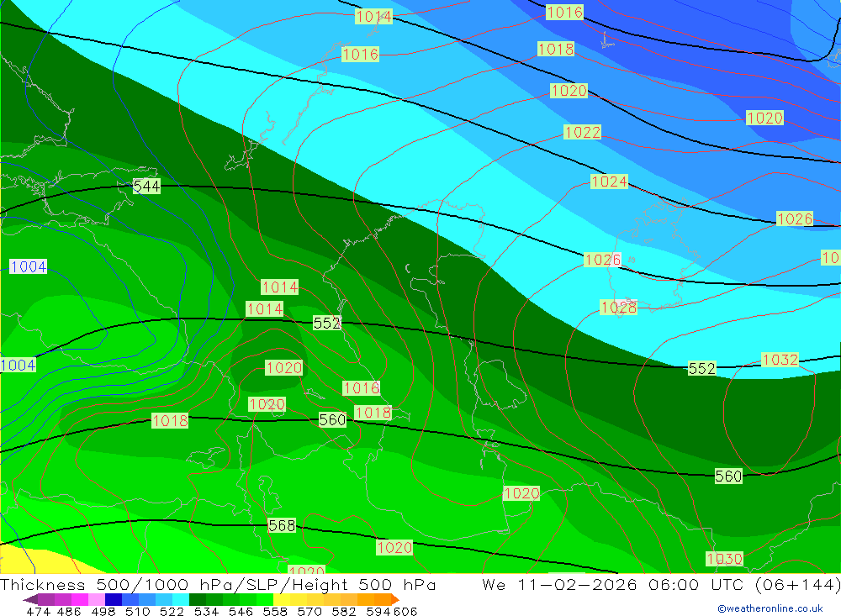This screenshot has width=841, height=616.
Task: Click the 560 label next to 1018
Action: (332, 419)
